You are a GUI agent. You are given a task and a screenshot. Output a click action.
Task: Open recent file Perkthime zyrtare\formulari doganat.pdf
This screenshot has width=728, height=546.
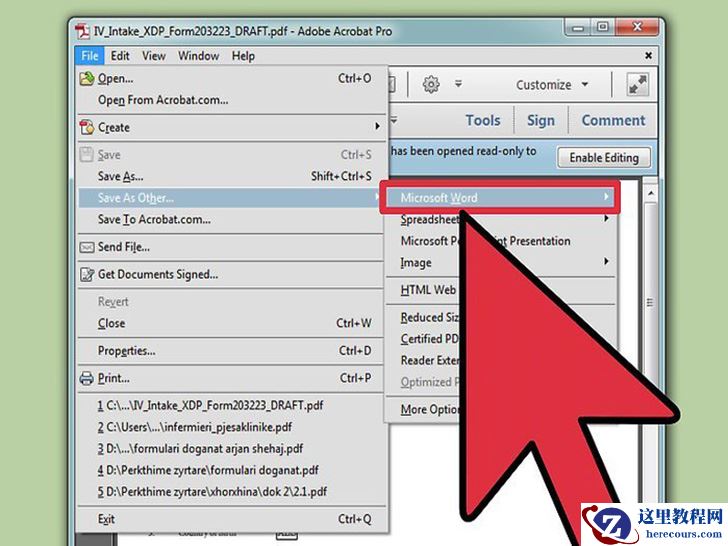[232, 470]
